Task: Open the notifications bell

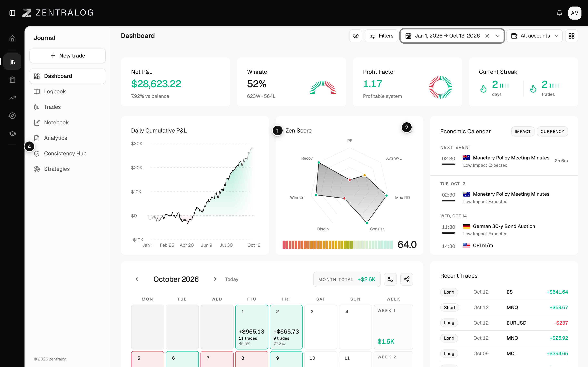Action: click(559, 13)
